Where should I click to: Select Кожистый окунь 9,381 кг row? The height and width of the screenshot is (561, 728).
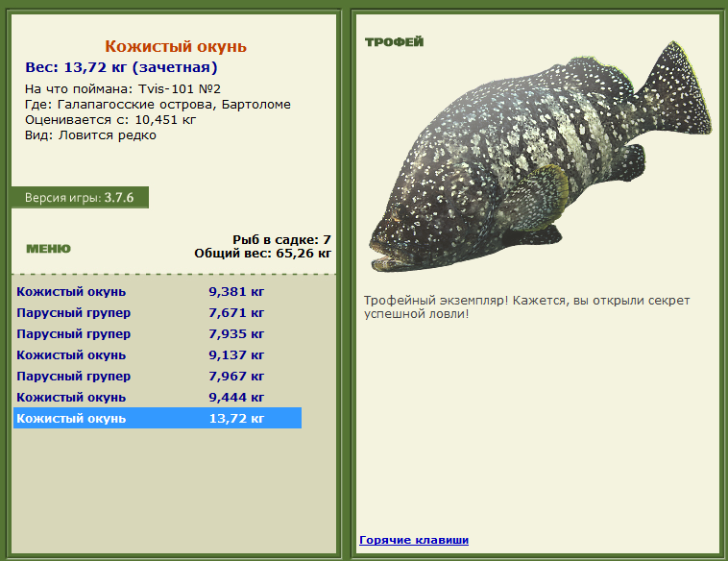coord(158,292)
